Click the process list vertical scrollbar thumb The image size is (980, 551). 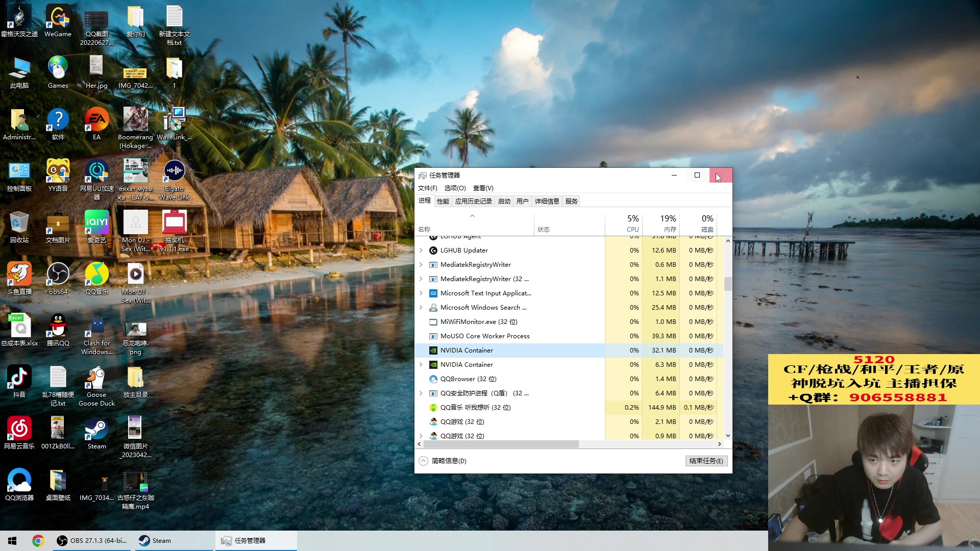[x=728, y=284]
